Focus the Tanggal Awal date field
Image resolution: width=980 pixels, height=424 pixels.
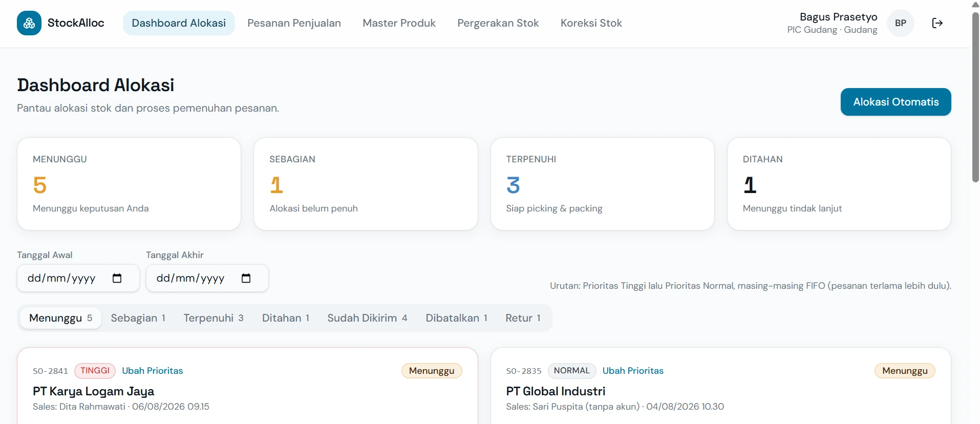pyautogui.click(x=78, y=278)
